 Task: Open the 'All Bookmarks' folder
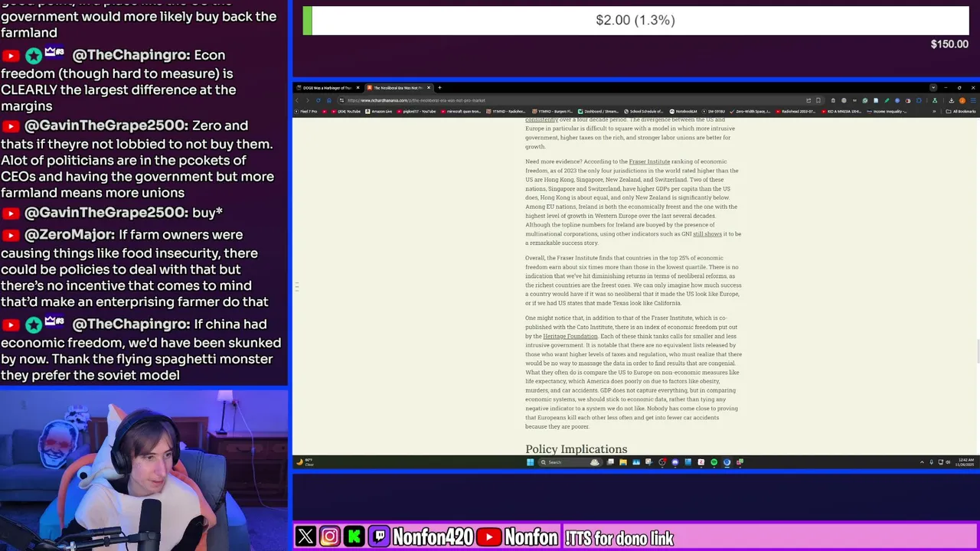[x=961, y=112]
